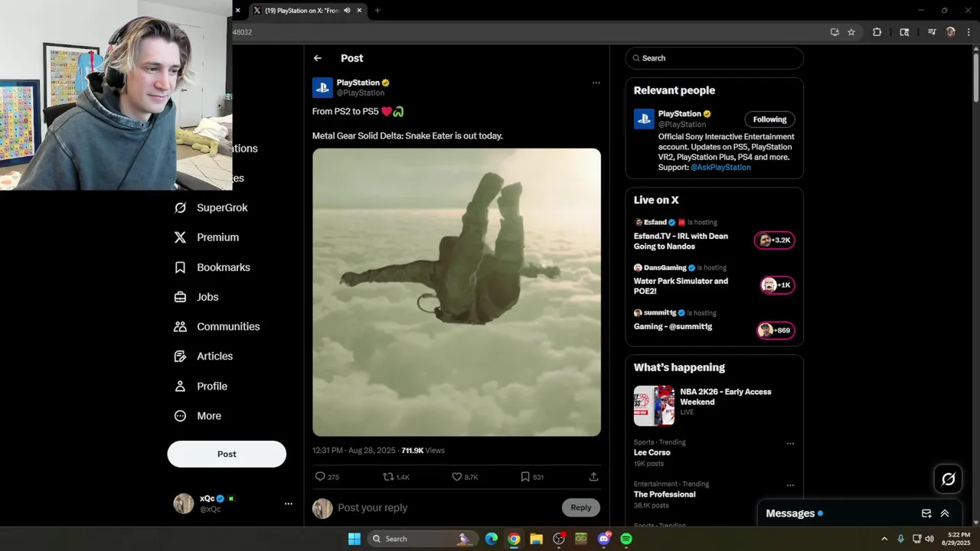Compose new message in Messages drawer
The image size is (980, 551).
[x=926, y=514]
